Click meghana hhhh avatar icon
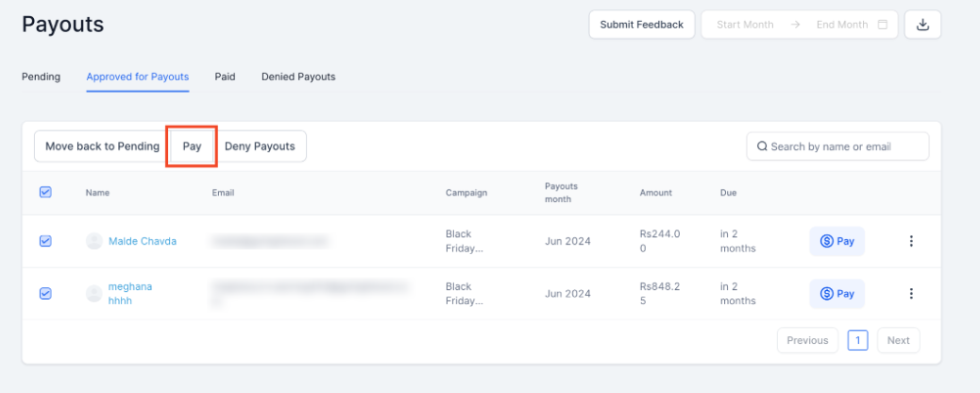The height and width of the screenshot is (393, 980). (x=93, y=294)
